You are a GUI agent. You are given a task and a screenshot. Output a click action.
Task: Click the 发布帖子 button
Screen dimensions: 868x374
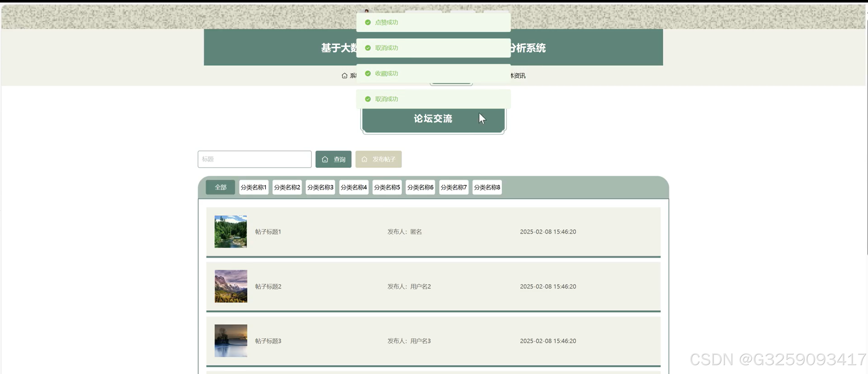pos(378,159)
